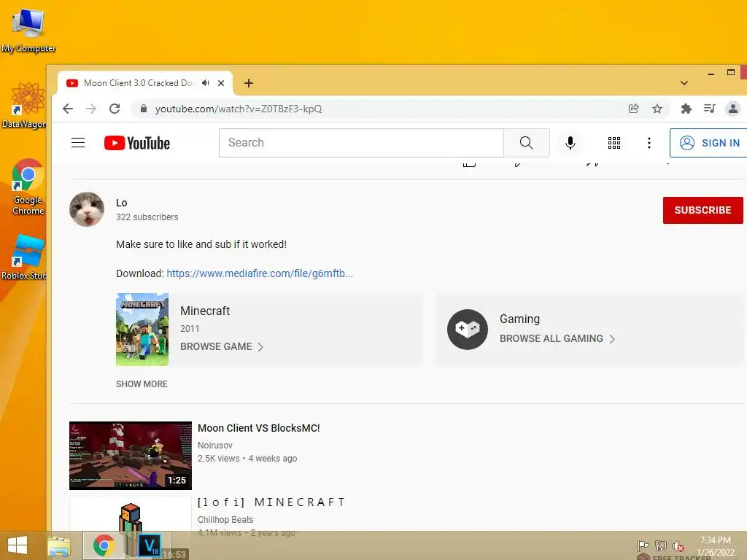Open the YouTube settings three-dot menu

[649, 143]
